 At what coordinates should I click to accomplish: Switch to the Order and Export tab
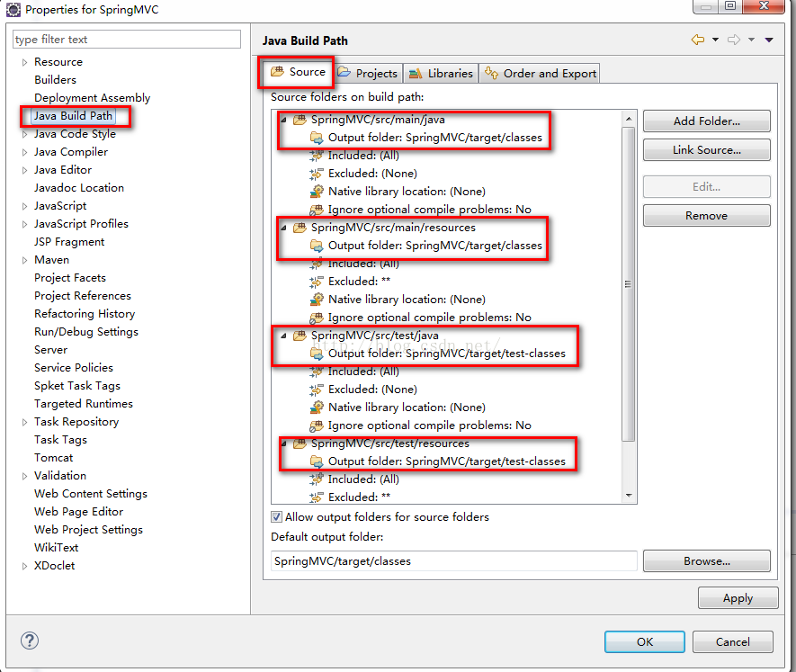(x=541, y=74)
